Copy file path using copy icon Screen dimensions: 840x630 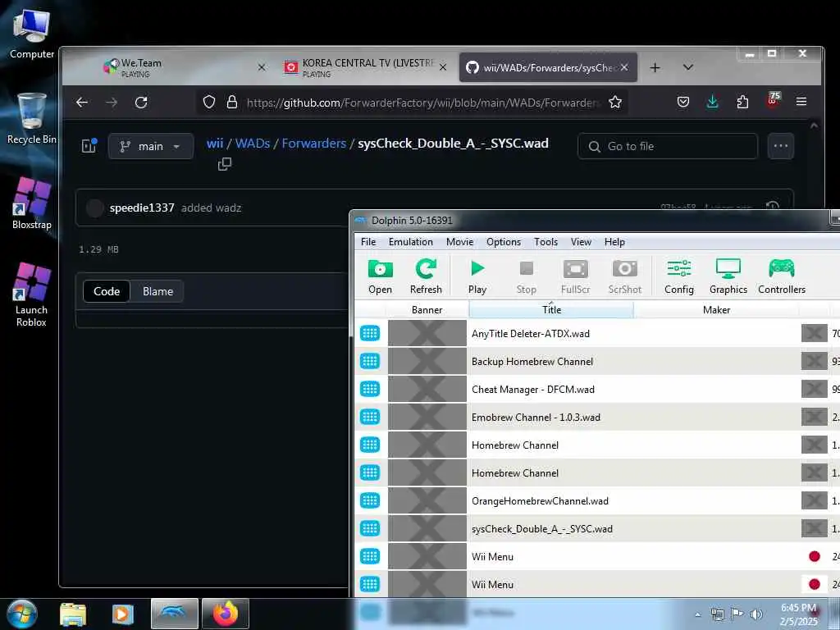[x=225, y=164]
